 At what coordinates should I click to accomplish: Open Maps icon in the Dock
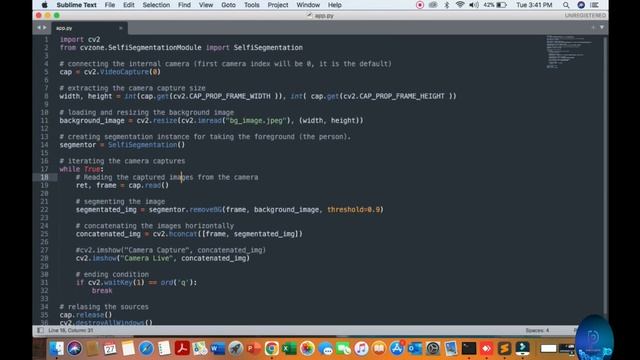click(200, 348)
